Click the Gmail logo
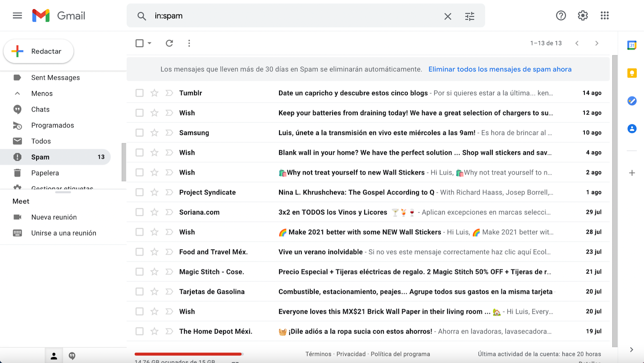644x363 pixels. tap(59, 16)
